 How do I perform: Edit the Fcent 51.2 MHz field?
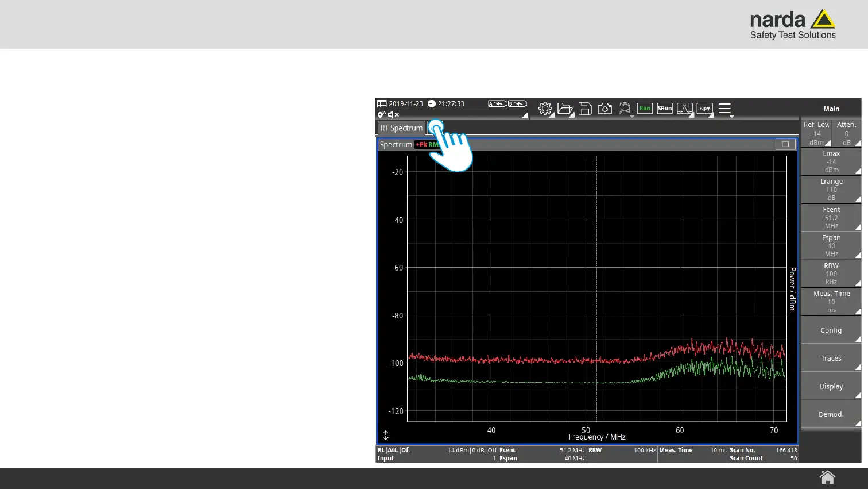(831, 218)
